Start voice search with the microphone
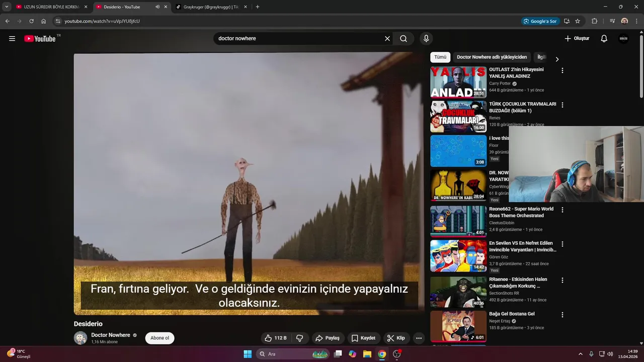 click(426, 39)
